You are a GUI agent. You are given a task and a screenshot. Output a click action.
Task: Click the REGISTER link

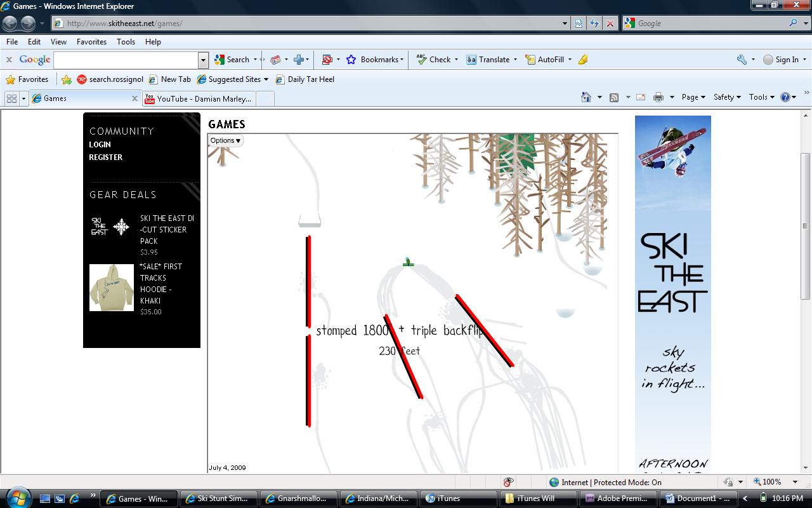pyautogui.click(x=106, y=157)
